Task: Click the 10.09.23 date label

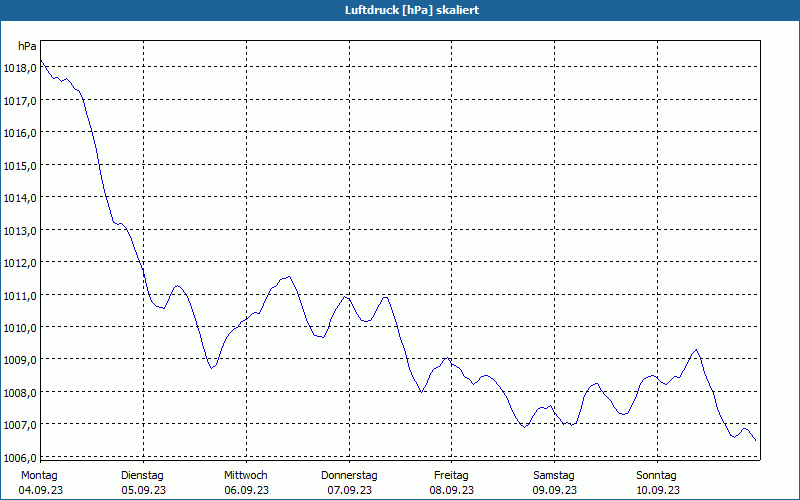Action: [x=657, y=490]
